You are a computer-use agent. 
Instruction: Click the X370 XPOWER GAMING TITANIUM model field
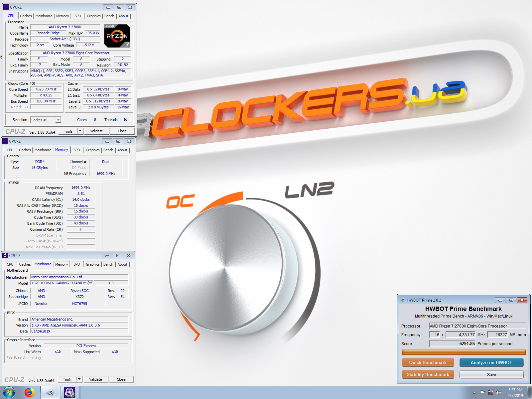(62, 283)
